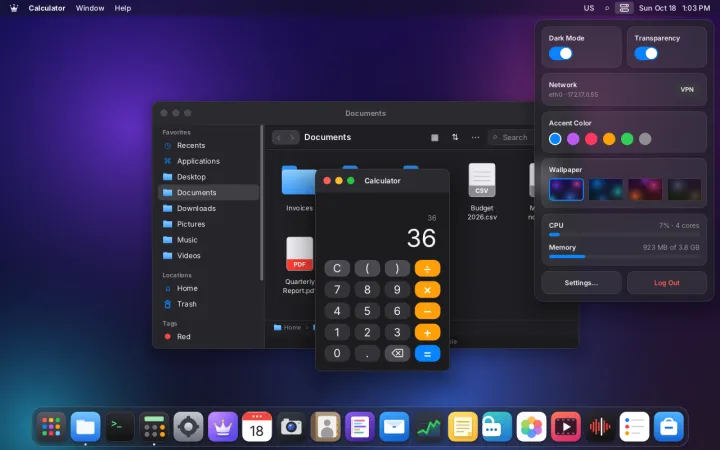Click the calculator plus key

click(427, 332)
